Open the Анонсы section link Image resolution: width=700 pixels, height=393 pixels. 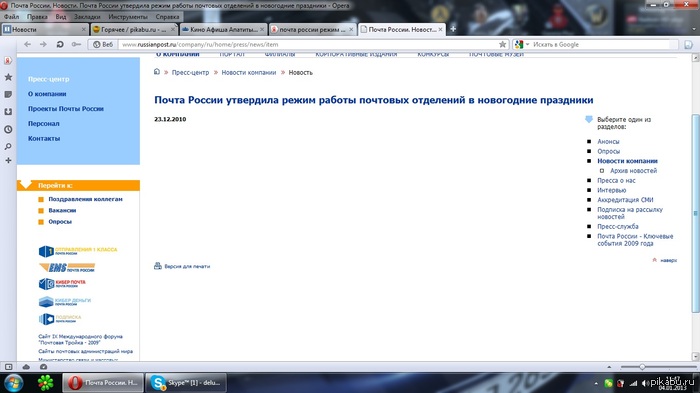[608, 141]
